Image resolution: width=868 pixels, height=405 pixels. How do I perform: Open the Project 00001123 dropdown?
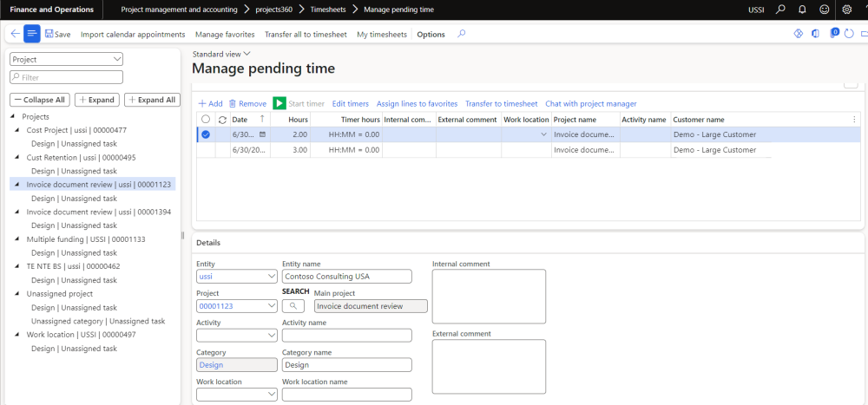[x=272, y=306]
